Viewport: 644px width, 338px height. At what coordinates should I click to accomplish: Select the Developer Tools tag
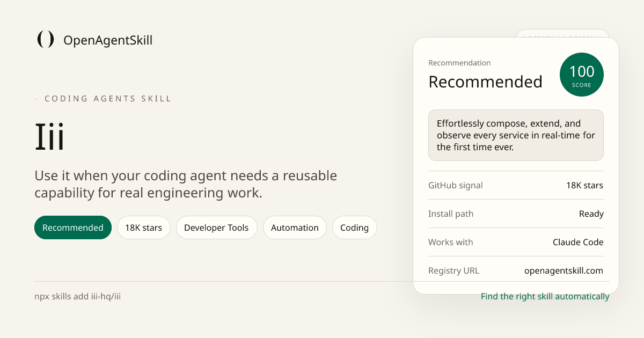point(216,227)
